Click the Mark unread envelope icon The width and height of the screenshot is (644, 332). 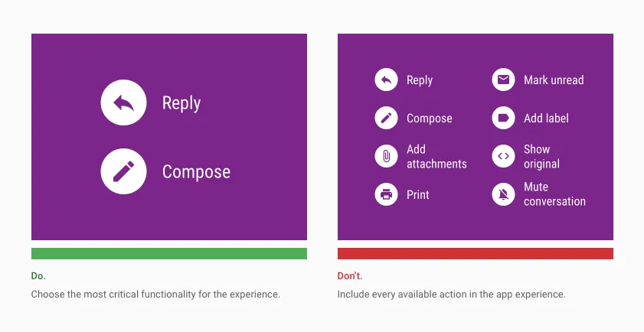tap(503, 80)
